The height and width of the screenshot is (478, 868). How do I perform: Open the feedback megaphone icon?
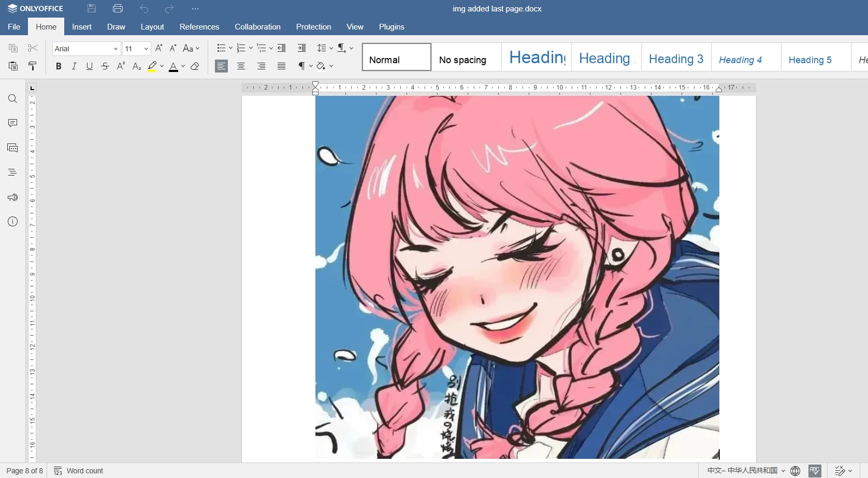pos(13,197)
